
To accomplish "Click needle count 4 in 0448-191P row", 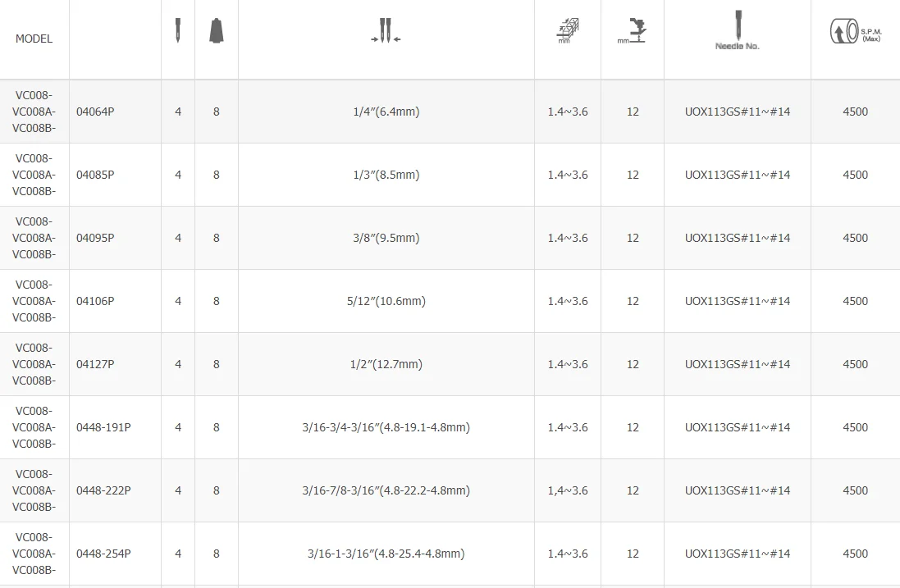I will (x=178, y=427).
